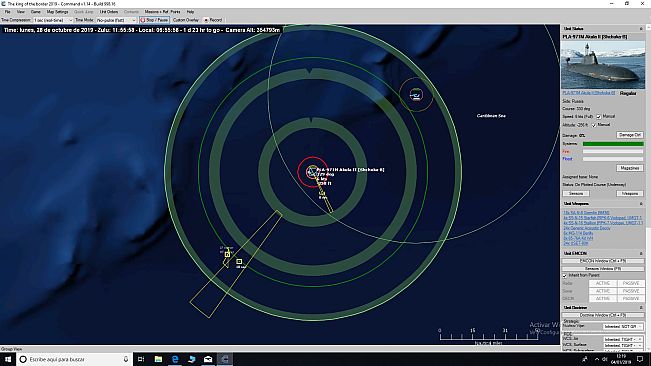This screenshot has width=651, height=366.
Task: Click the taskbar search box
Action: [75, 359]
